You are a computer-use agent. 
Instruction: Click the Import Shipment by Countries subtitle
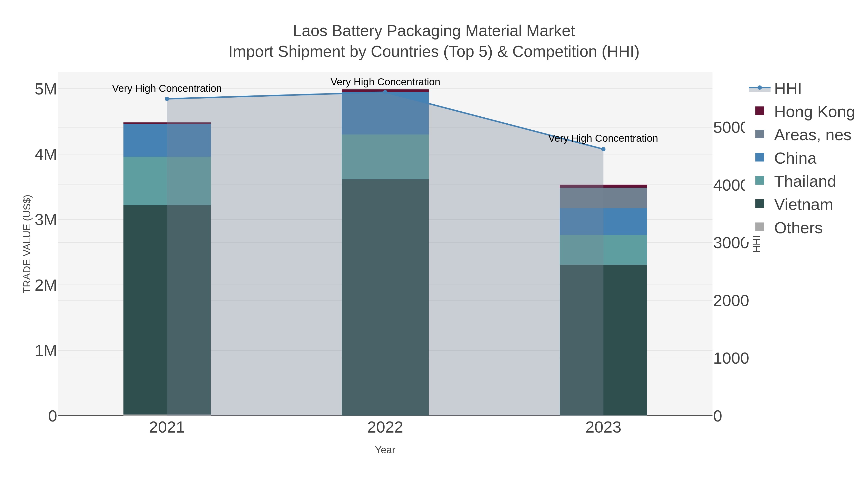click(x=434, y=52)
